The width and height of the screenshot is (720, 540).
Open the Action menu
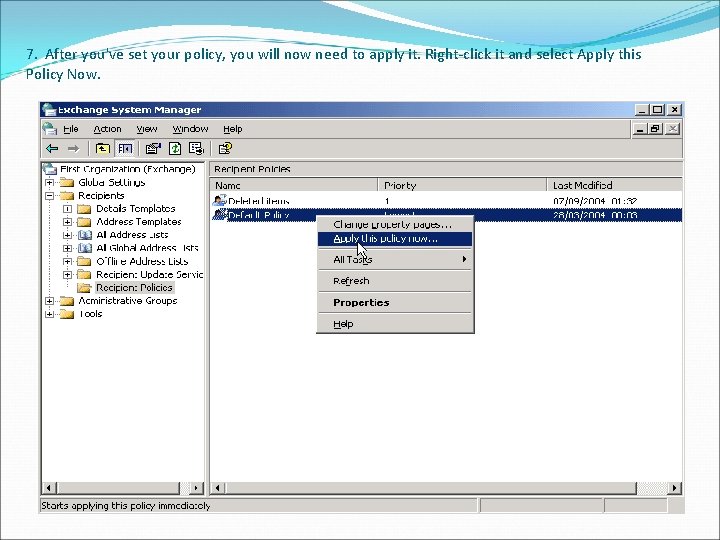click(x=107, y=129)
